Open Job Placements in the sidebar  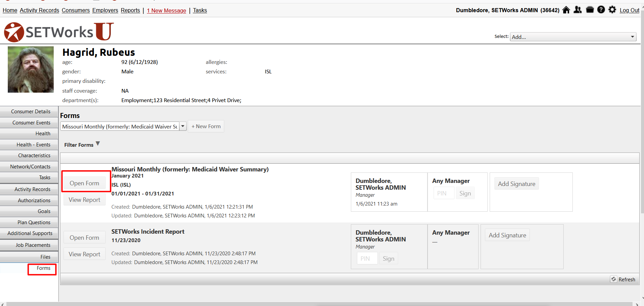pos(29,245)
